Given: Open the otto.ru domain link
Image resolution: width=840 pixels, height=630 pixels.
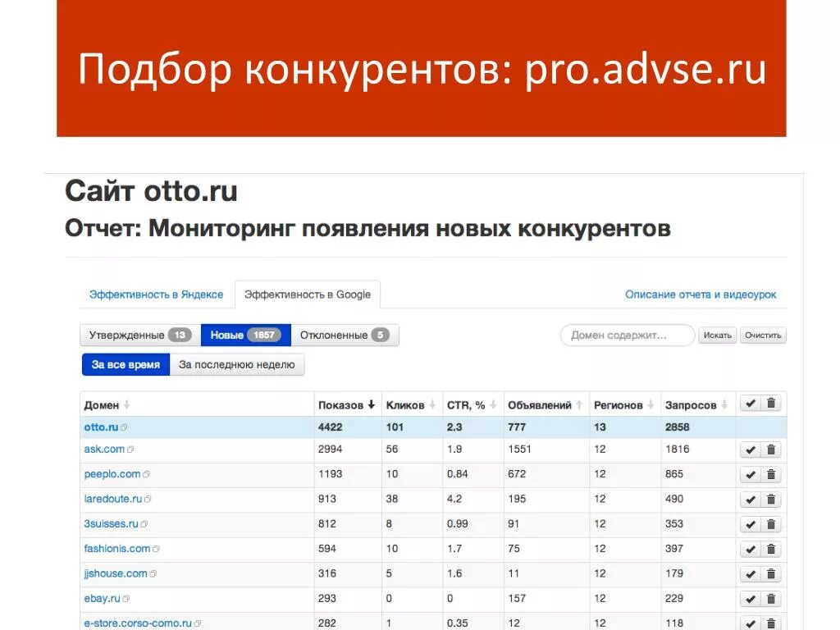Looking at the screenshot, I should tap(101, 427).
